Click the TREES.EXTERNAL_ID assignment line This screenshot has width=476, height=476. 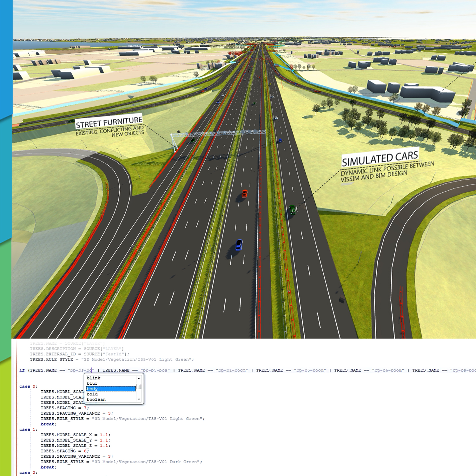[79, 354]
